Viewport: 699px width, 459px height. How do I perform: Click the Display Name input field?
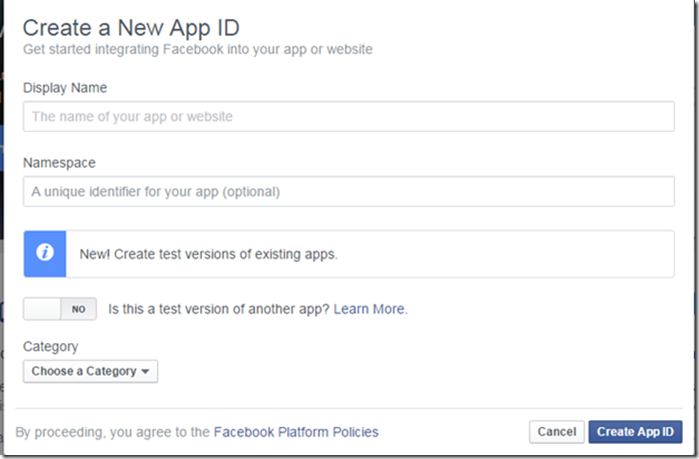[349, 116]
